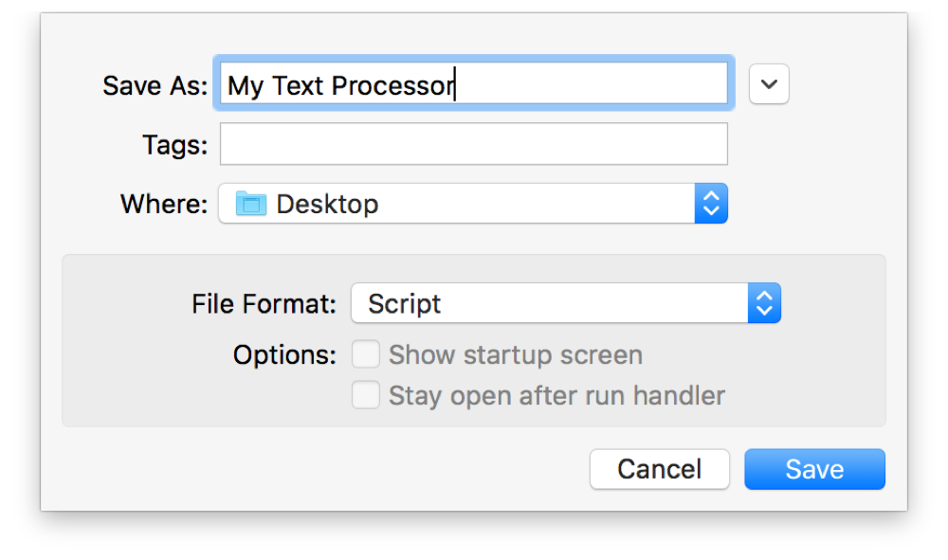948x560 pixels.
Task: Click the Tags: label
Action: [x=174, y=146]
